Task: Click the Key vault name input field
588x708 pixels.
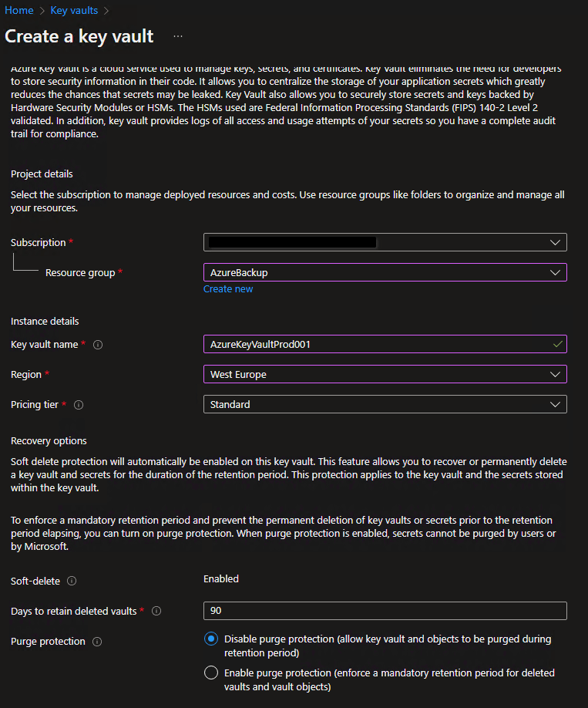Action: [x=385, y=344]
